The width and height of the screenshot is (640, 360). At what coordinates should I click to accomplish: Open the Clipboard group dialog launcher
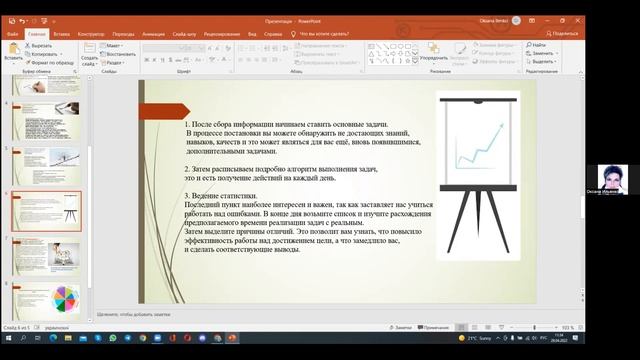75,71
